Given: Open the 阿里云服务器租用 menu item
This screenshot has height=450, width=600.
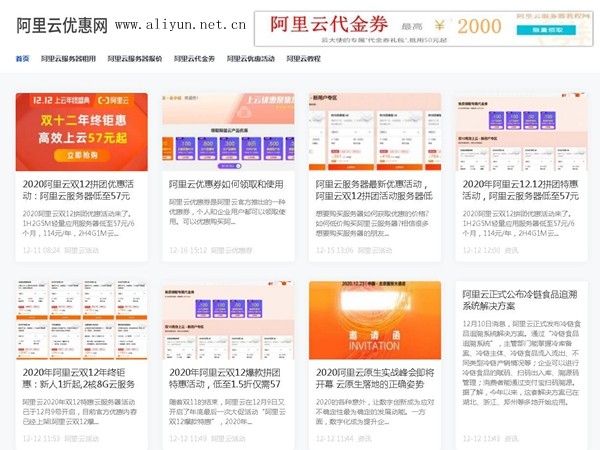Looking at the screenshot, I should click(68, 59).
